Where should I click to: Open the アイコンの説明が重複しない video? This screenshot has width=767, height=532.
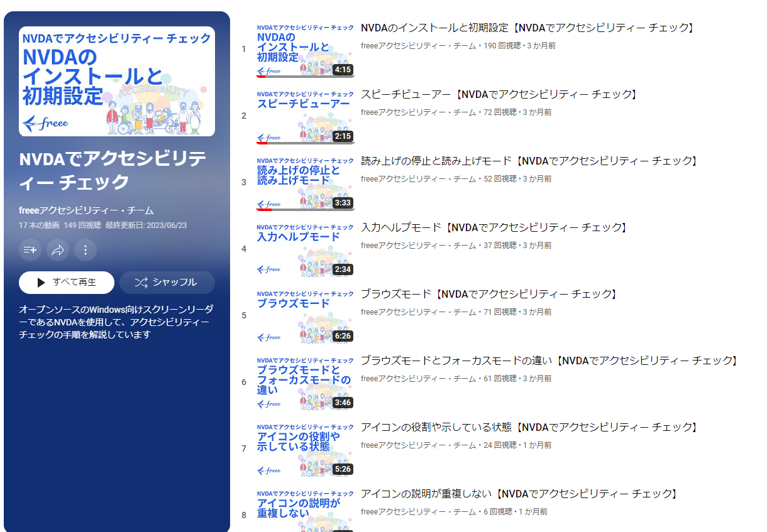(521, 494)
